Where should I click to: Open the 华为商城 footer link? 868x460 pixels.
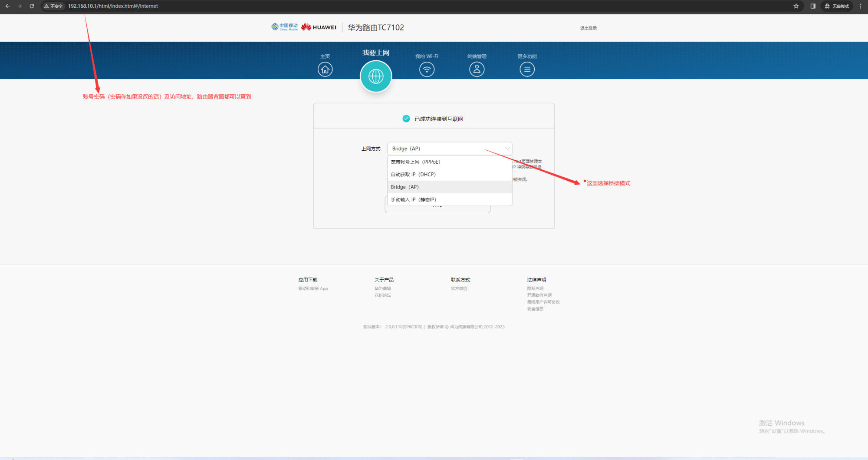[382, 288]
